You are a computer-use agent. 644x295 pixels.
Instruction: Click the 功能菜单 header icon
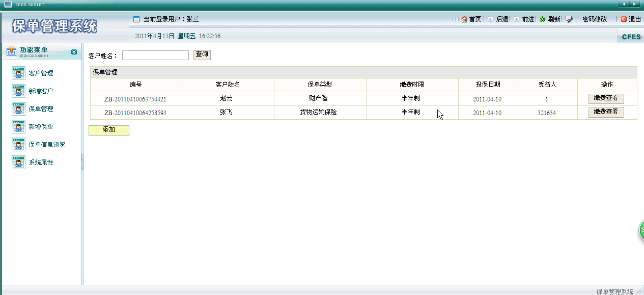pyautogui.click(x=11, y=51)
